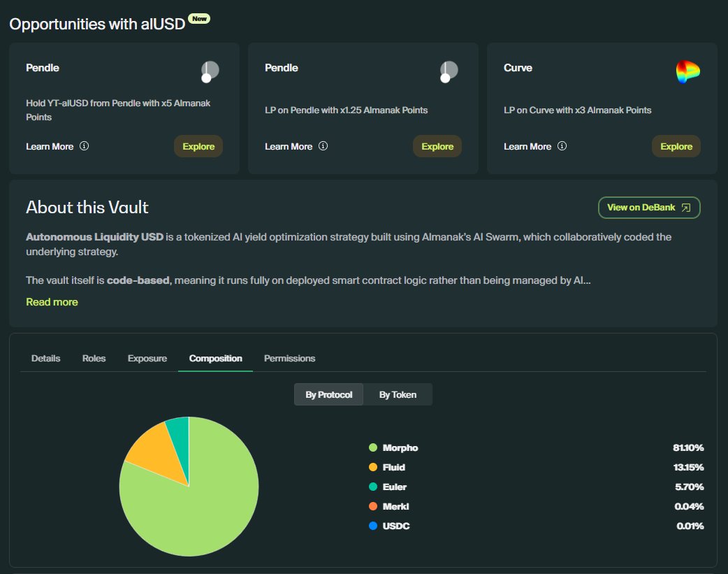Click the bold code-based text
The image size is (728, 574).
pos(139,280)
